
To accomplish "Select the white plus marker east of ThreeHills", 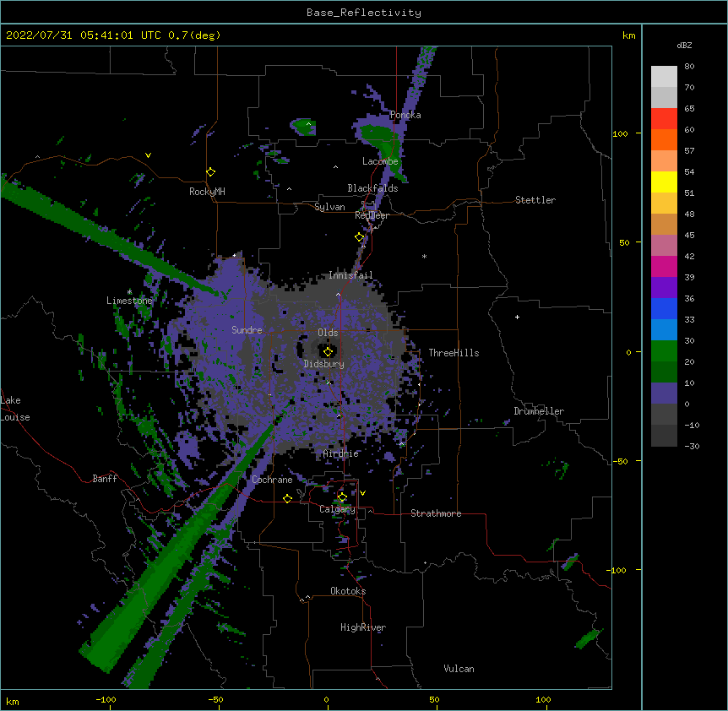I will tap(517, 317).
